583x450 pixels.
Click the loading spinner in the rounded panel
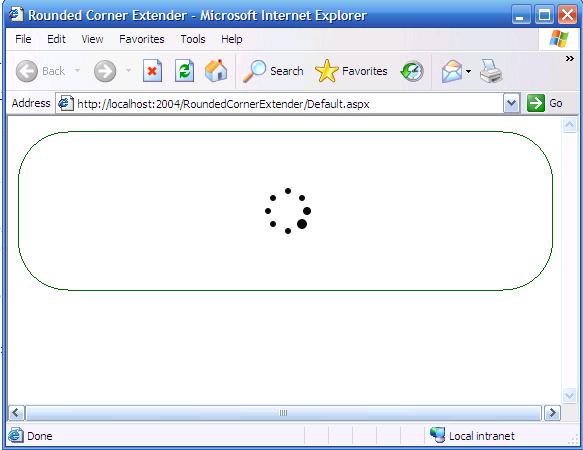pos(288,211)
